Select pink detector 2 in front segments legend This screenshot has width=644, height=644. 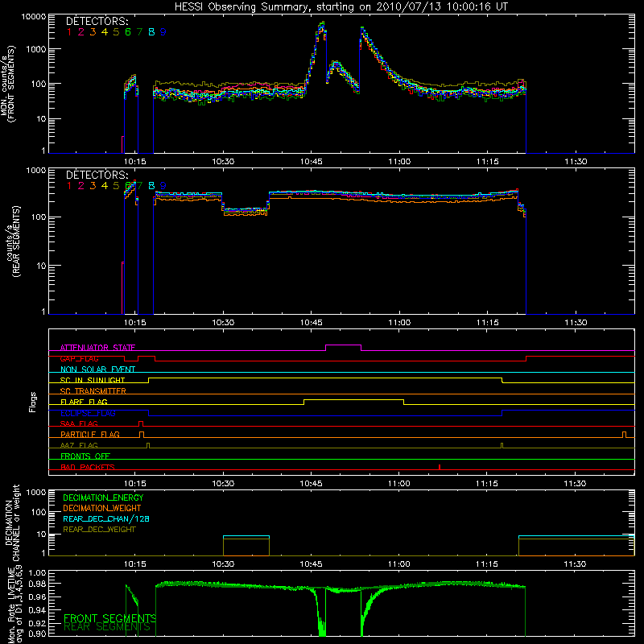[81, 31]
